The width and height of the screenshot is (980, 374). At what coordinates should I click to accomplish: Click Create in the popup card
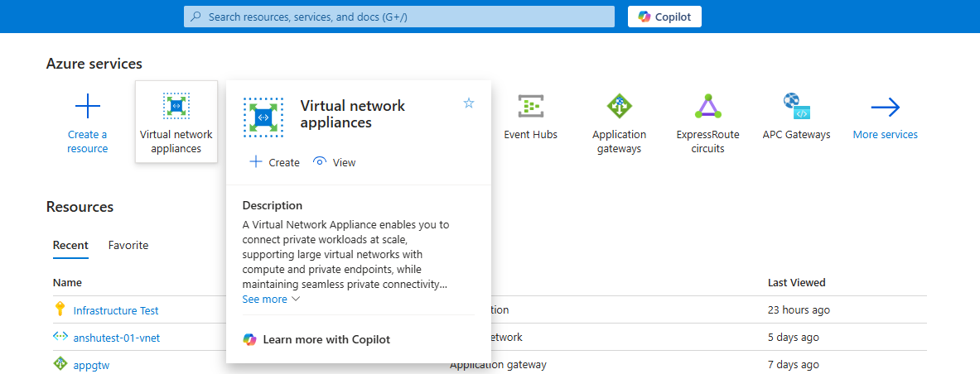point(274,162)
